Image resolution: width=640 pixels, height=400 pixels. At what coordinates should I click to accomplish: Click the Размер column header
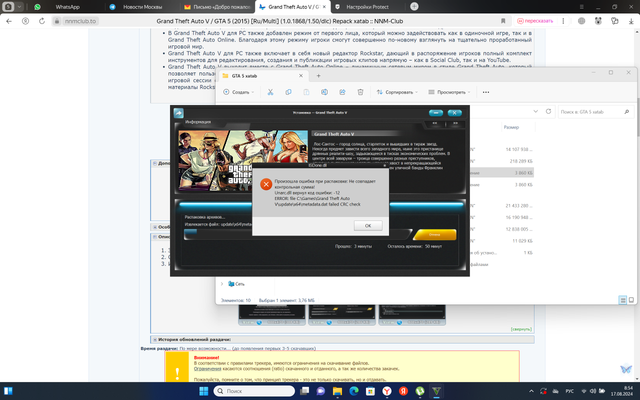511,127
